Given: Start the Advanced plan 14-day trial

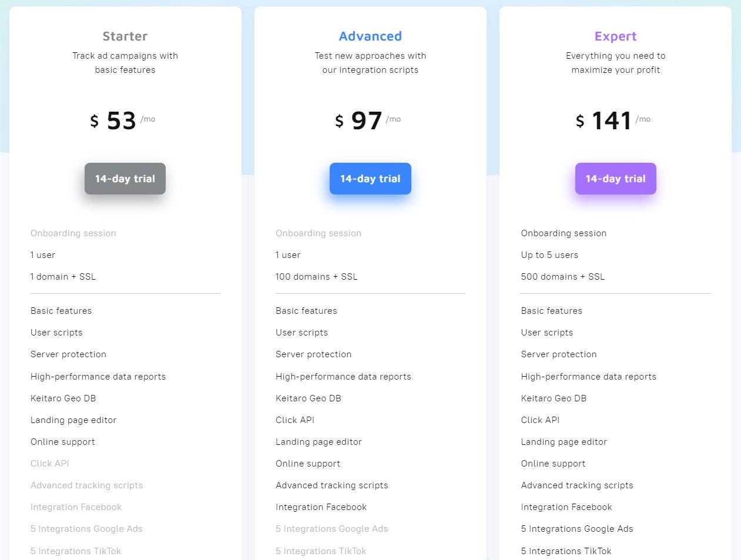Looking at the screenshot, I should tap(370, 179).
